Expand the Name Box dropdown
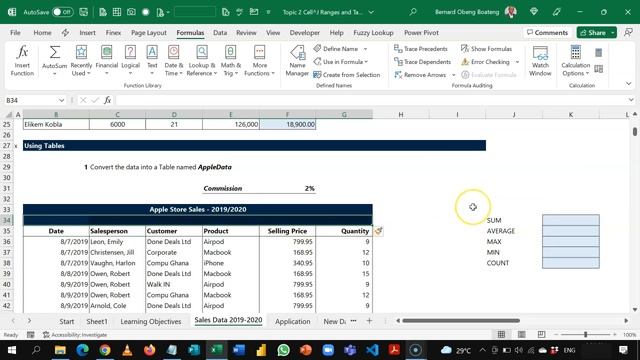 coord(61,100)
